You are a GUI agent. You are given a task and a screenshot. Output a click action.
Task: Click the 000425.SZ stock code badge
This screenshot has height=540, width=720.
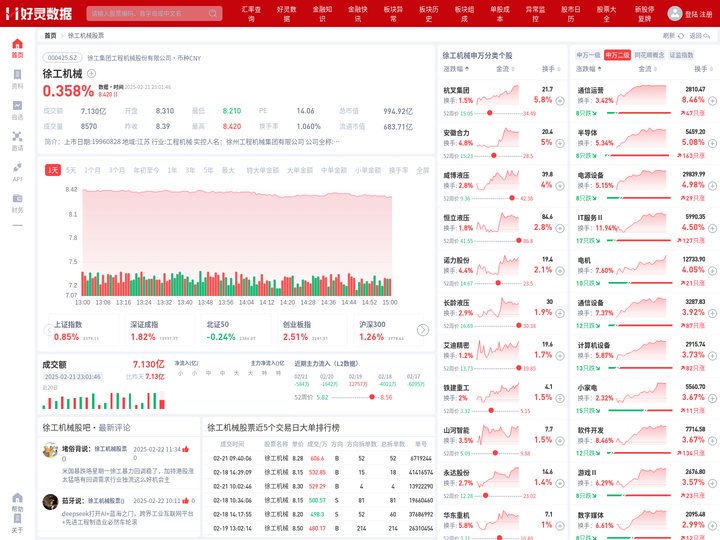[62, 58]
